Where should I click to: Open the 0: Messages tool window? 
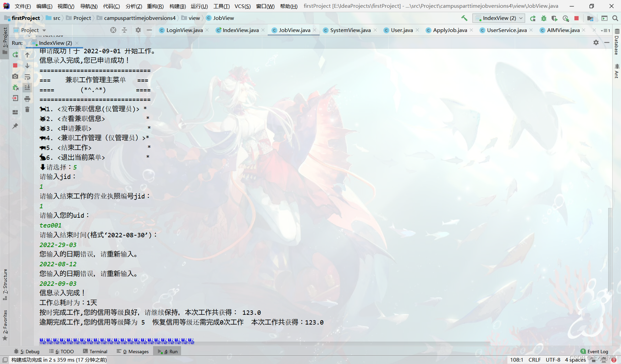[x=132, y=351]
